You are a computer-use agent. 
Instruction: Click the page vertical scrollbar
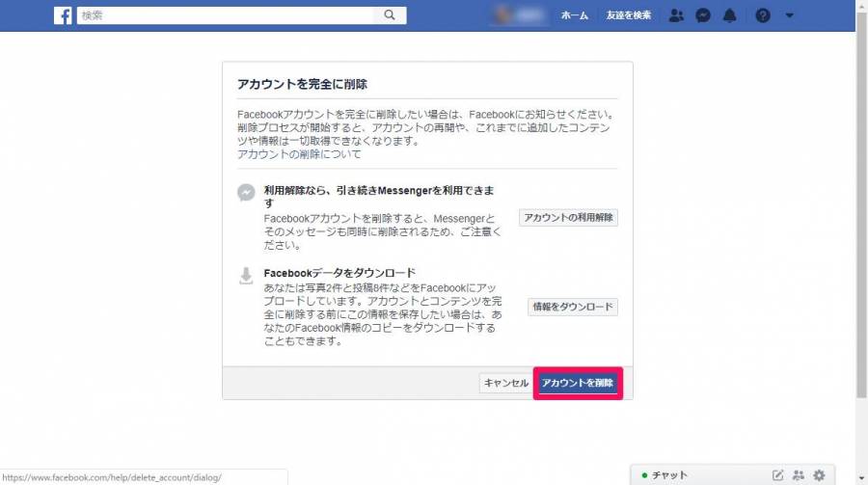861,204
